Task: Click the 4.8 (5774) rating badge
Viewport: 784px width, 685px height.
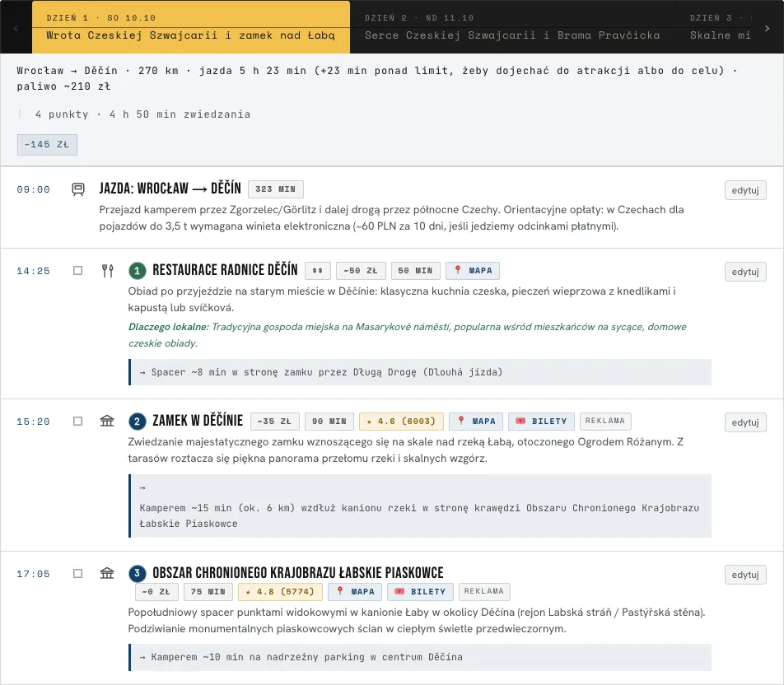Action: tap(280, 591)
